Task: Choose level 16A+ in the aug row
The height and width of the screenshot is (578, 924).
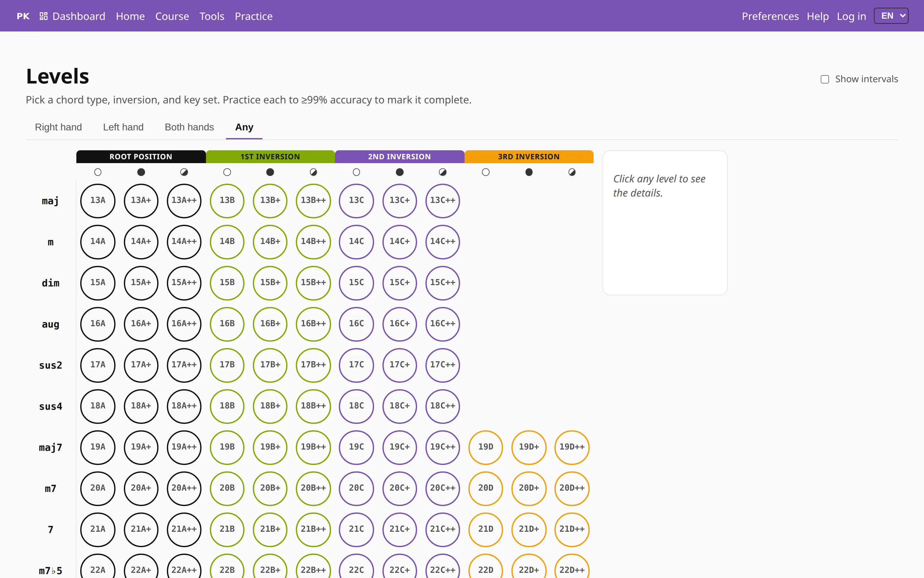Action: [x=141, y=324]
